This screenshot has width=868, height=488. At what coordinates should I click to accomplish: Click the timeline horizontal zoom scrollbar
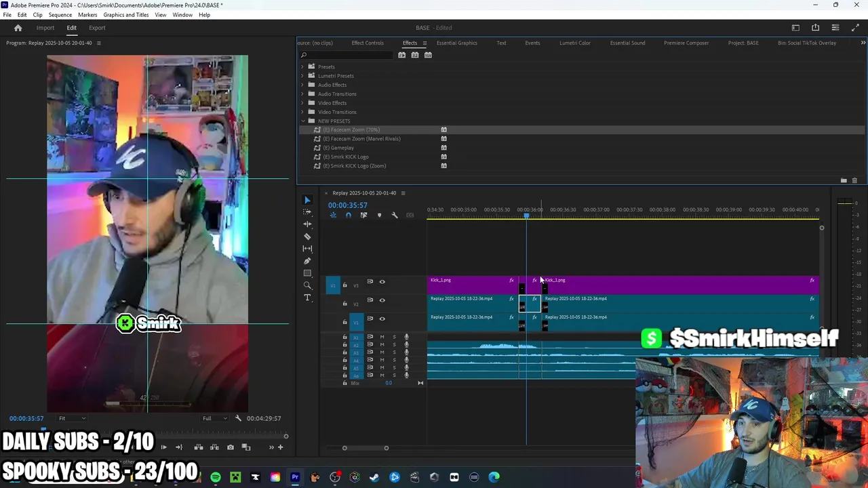tap(366, 448)
